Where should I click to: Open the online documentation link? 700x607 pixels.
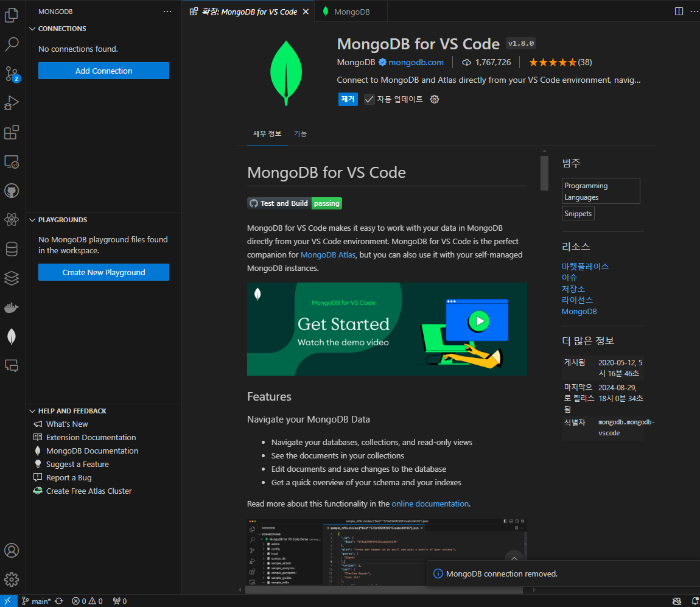pos(430,504)
